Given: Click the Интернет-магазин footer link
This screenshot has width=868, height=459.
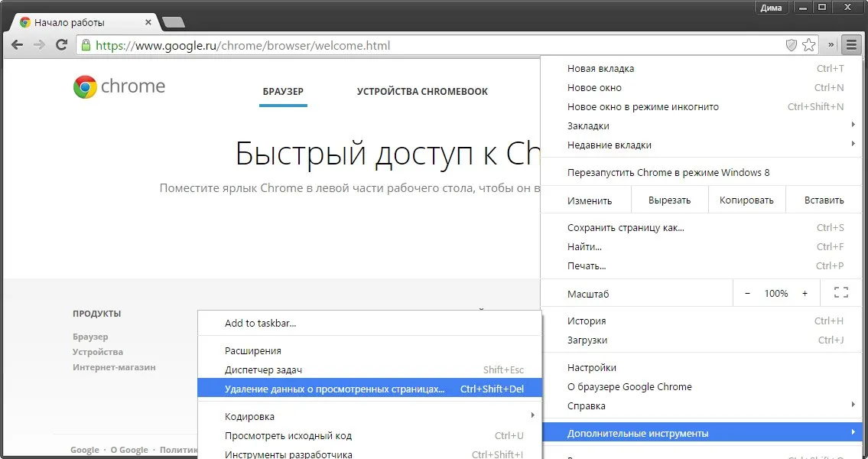Looking at the screenshot, I should (114, 367).
